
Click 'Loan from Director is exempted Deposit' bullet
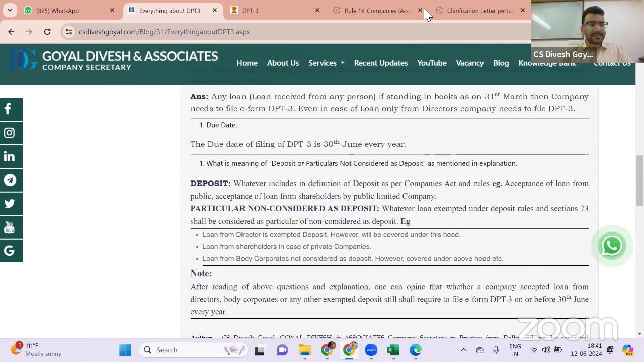(331, 235)
